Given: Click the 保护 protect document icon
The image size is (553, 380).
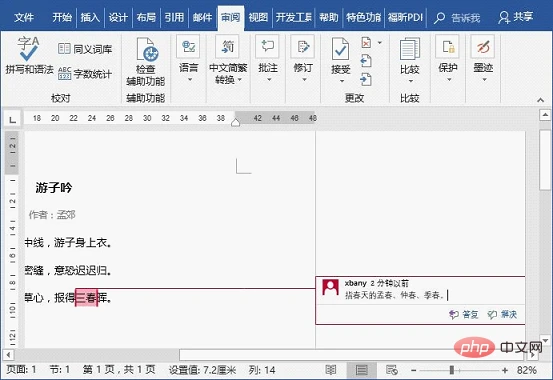Looking at the screenshot, I should [447, 46].
